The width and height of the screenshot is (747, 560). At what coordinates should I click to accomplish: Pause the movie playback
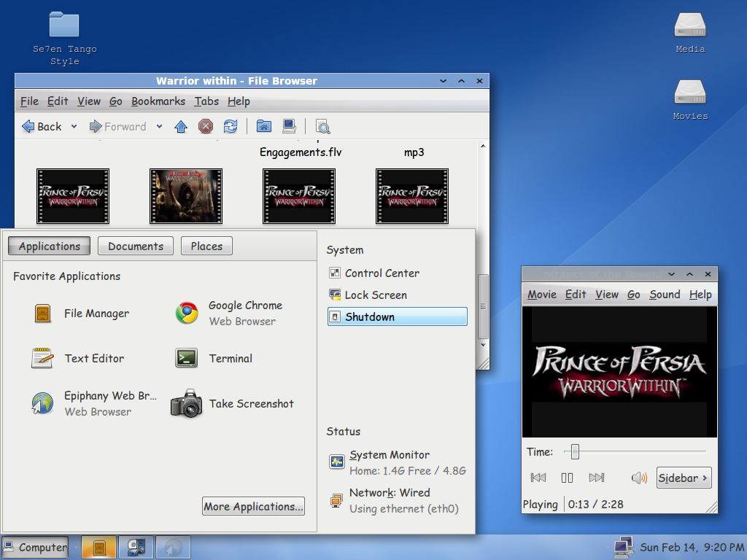pos(567,478)
